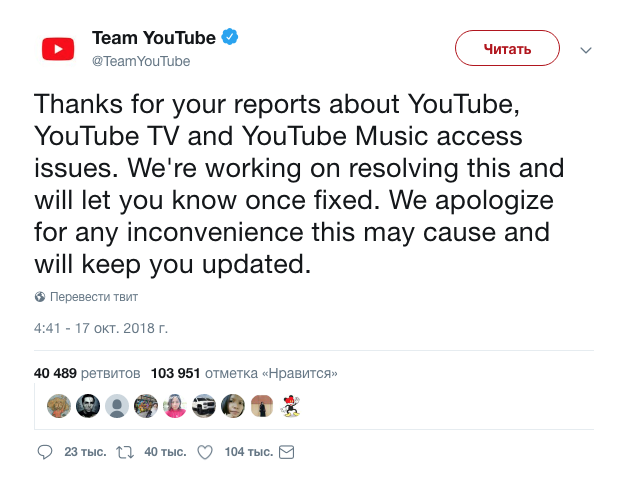Click the globe icon beside translate
Screen dimensions: 626x480
[x=40, y=297]
